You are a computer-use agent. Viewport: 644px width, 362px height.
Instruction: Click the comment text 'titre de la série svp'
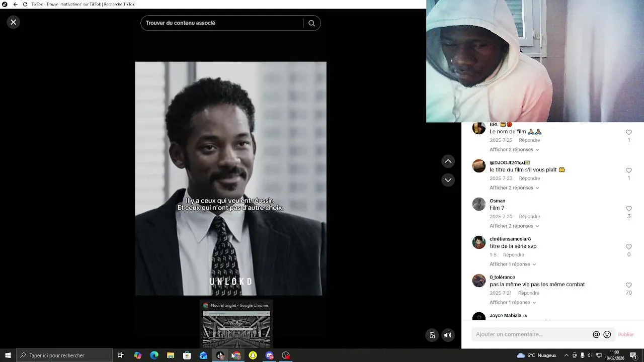tap(513, 246)
